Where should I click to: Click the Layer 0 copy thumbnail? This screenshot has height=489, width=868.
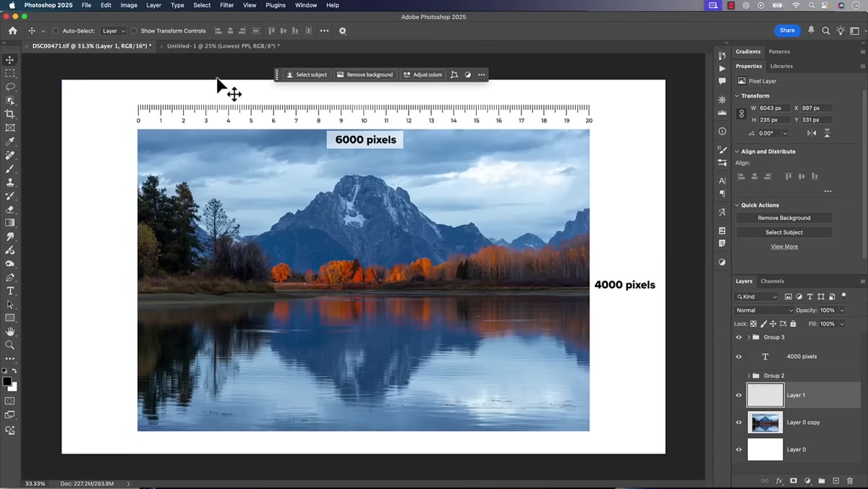point(765,422)
